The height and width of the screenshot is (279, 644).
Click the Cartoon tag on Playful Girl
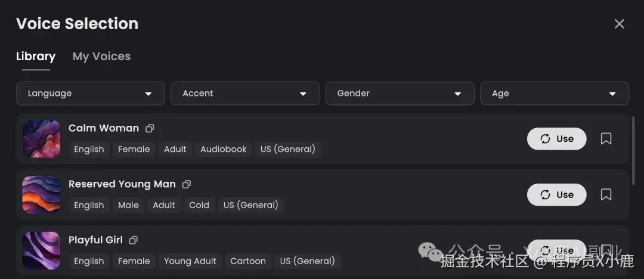point(248,261)
